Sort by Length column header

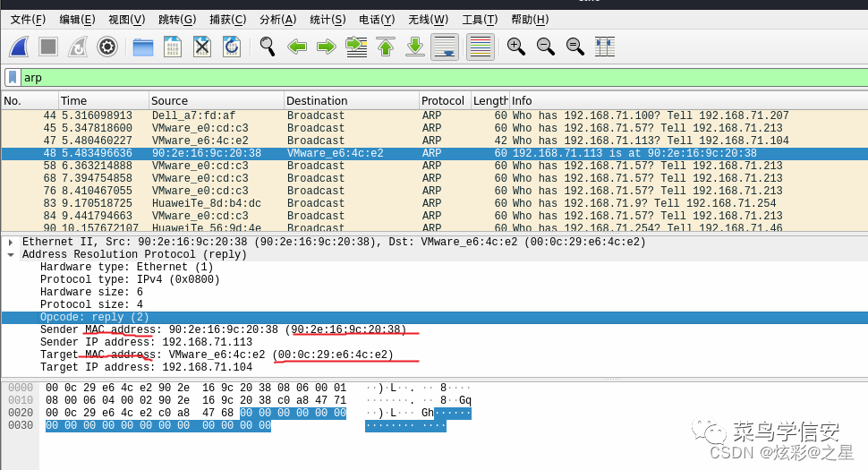[490, 101]
